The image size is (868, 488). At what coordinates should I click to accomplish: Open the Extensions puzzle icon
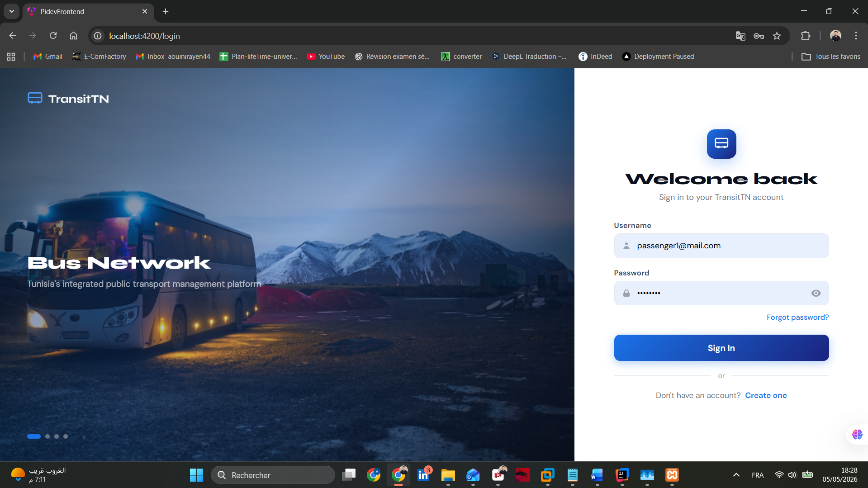pos(806,36)
